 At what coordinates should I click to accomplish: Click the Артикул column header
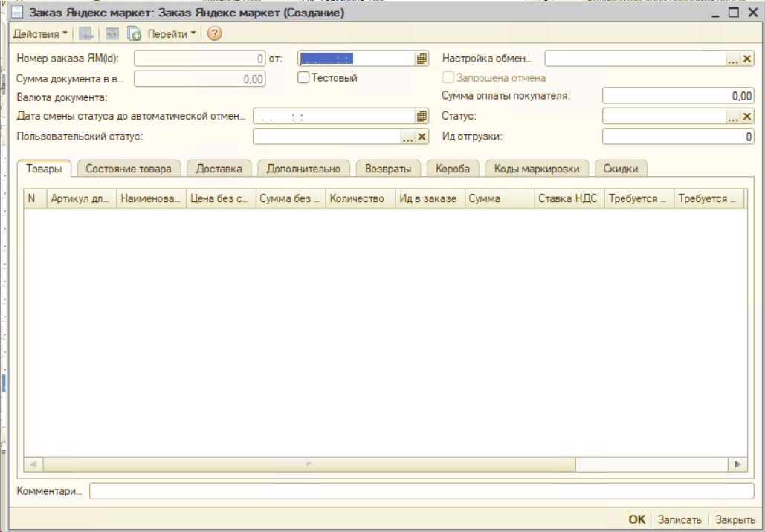point(82,198)
